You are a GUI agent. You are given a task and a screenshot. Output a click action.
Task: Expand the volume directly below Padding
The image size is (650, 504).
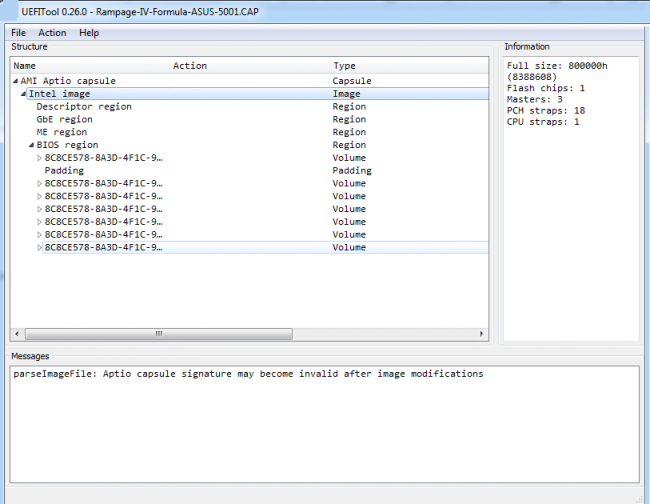pos(39,184)
